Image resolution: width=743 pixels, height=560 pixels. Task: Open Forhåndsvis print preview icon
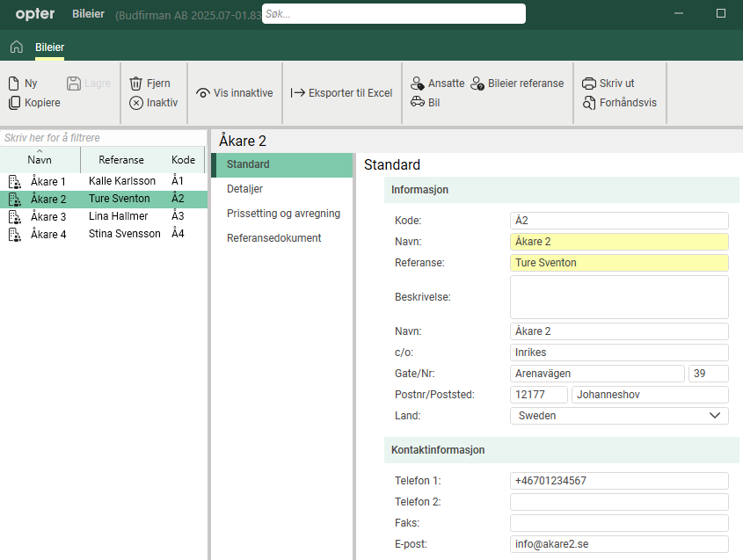(x=589, y=103)
